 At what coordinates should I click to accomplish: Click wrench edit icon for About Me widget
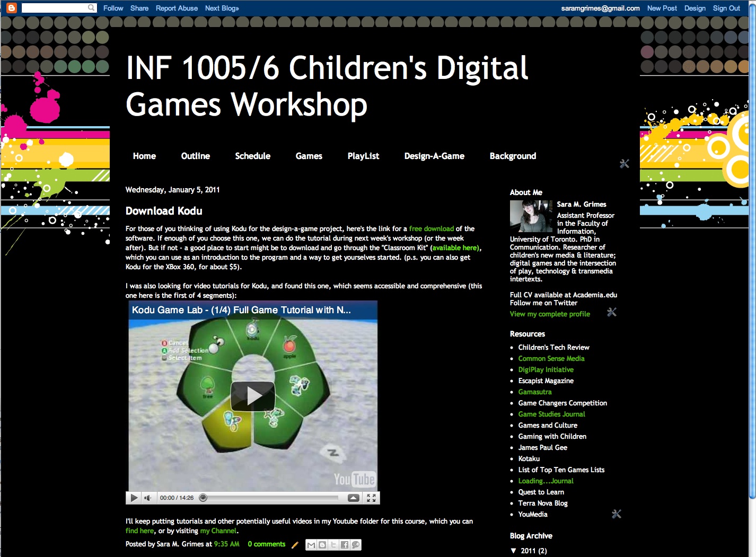[612, 312]
